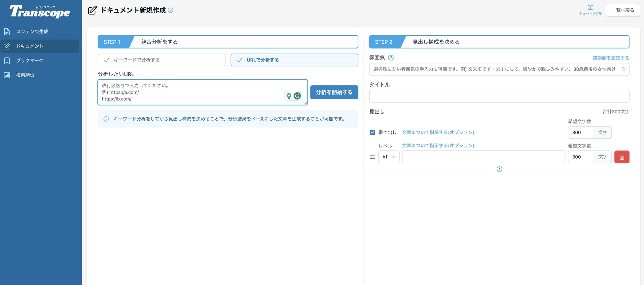The width and height of the screenshot is (644, 285).
Task: Click the タイトル input field
Action: [x=499, y=96]
